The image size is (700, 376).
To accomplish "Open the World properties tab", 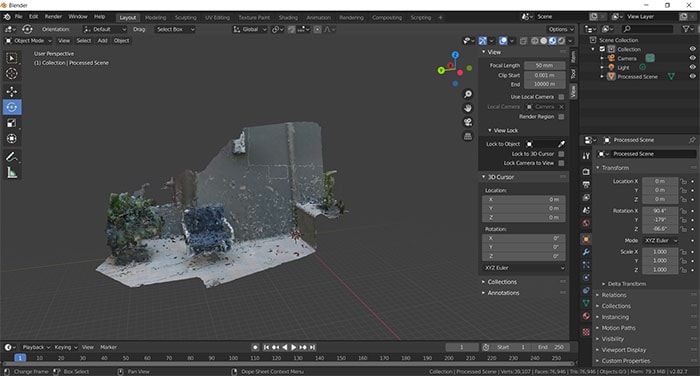I will pos(586,223).
